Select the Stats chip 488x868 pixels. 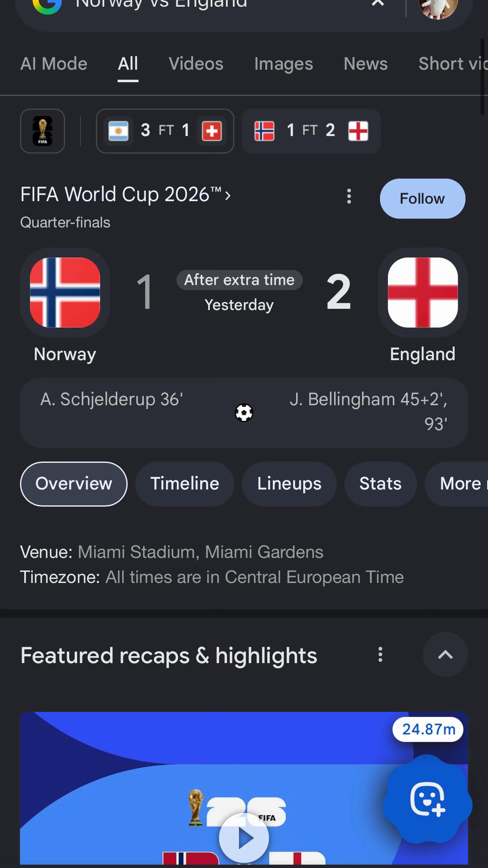(380, 484)
